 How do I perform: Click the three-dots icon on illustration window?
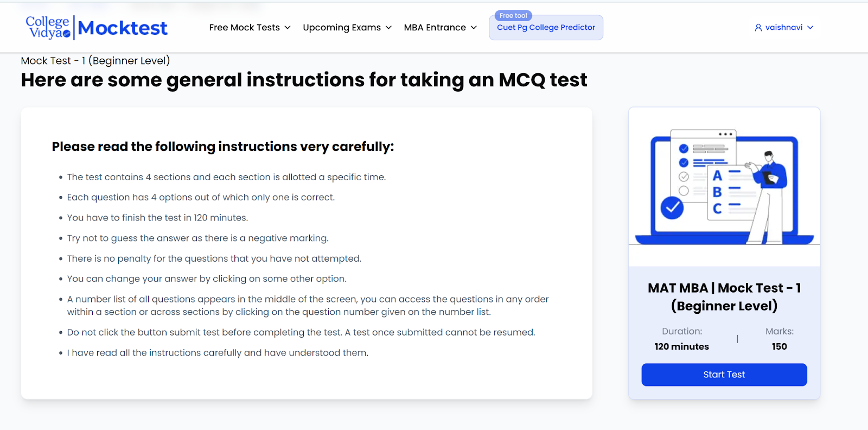[x=725, y=134]
